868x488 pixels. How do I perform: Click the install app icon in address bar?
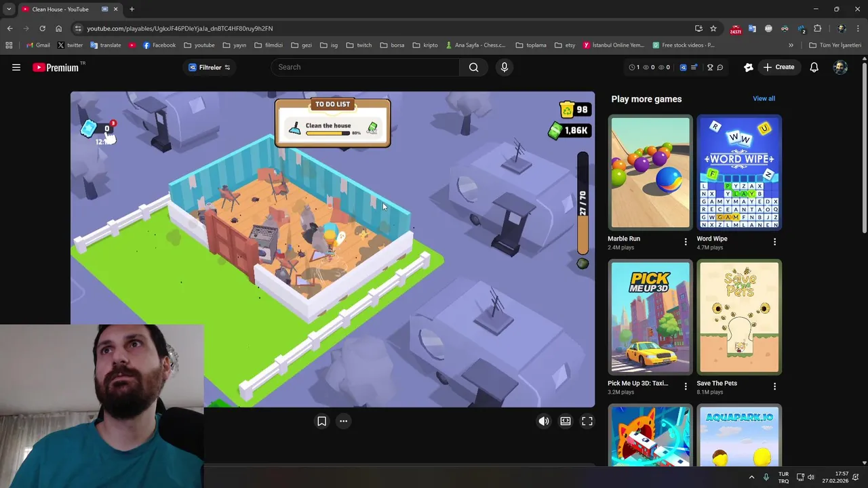coord(698,28)
